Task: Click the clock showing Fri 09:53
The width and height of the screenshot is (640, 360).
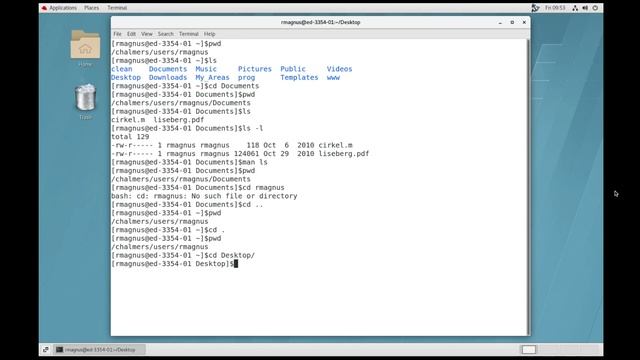Action: 555,8
